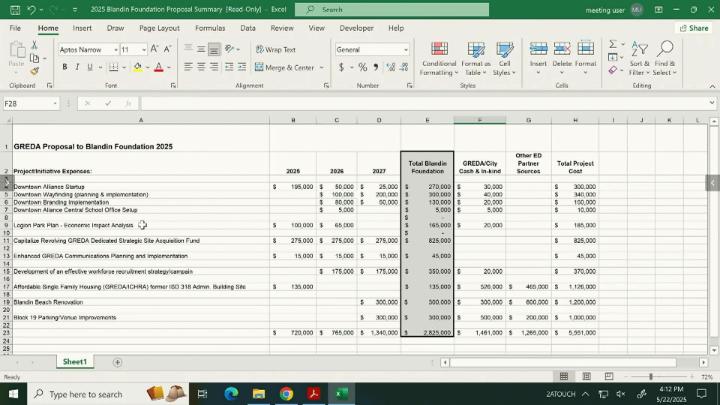Switch to the Developer tab

pos(356,28)
